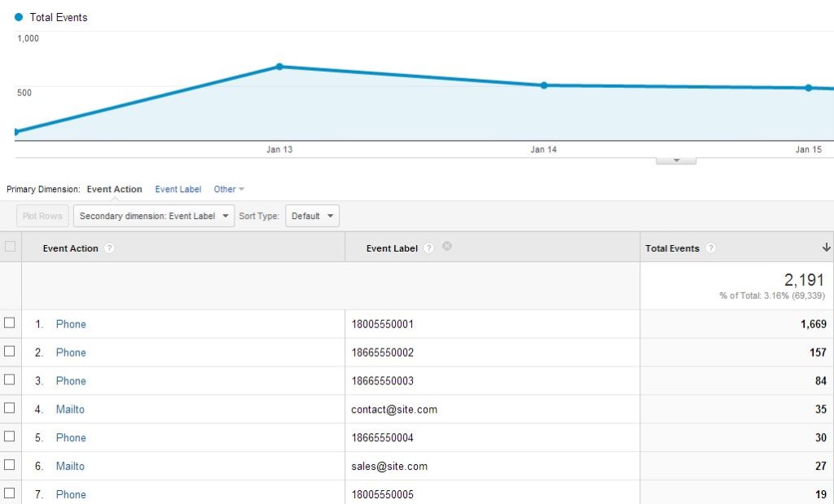Select Event Action primary dimension
This screenshot has width=834, height=504.
[x=114, y=190]
